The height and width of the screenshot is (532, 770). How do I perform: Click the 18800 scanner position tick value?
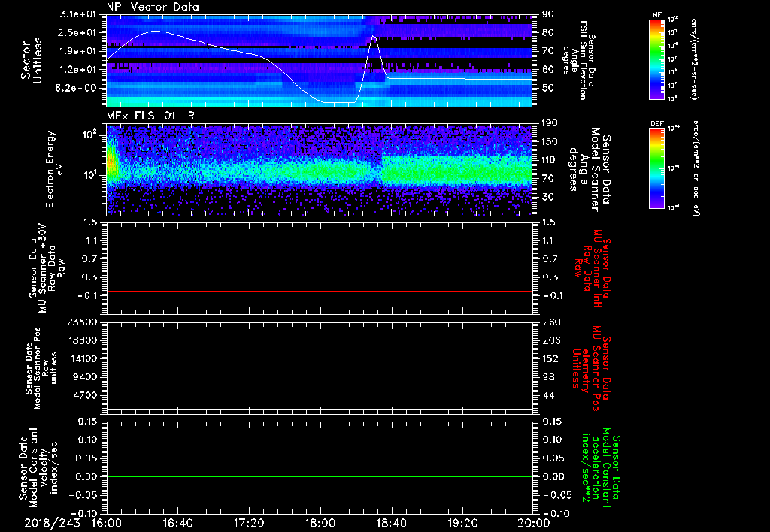pyautogui.click(x=82, y=340)
